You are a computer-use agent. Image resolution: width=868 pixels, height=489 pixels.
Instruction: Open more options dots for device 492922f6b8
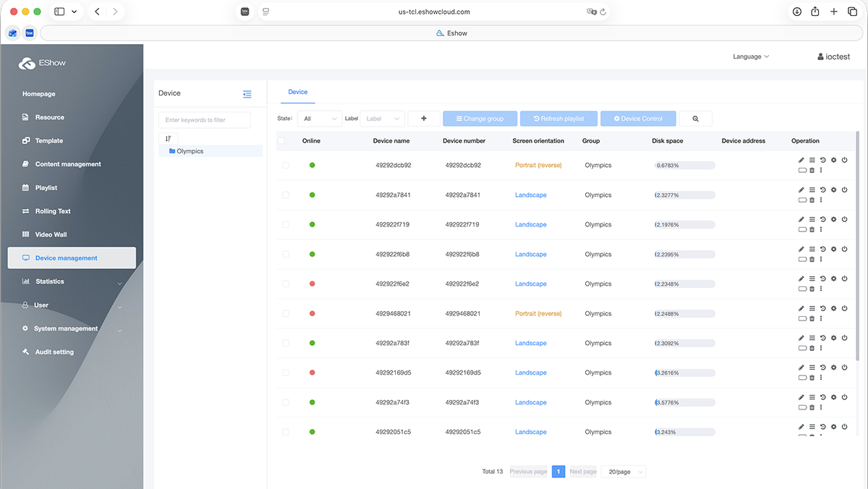point(821,259)
